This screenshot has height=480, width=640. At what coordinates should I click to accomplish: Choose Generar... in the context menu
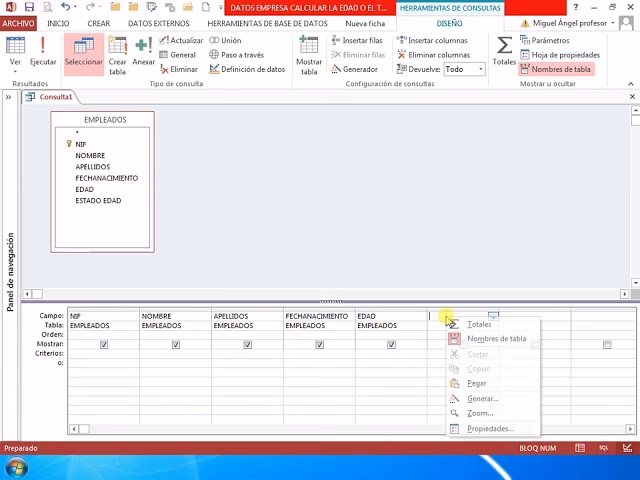[x=493, y=398]
